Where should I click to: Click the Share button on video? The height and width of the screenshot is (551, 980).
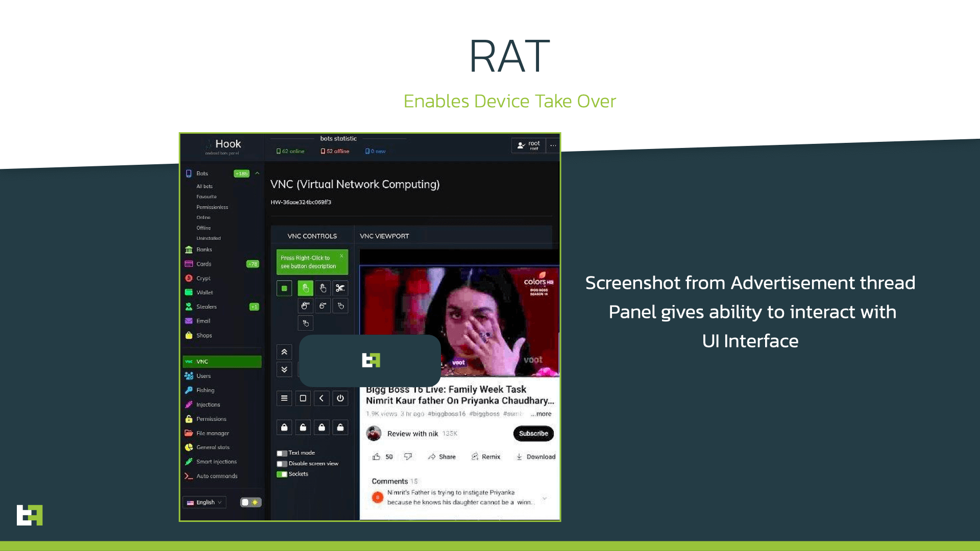(442, 456)
